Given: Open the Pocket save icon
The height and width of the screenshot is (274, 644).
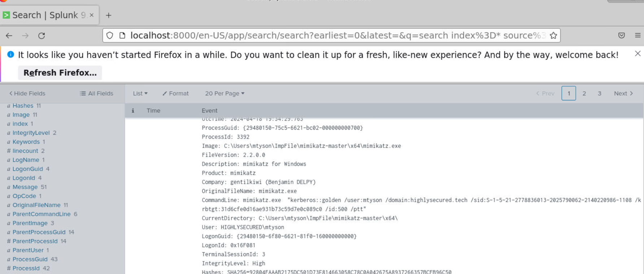Looking at the screenshot, I should (x=622, y=35).
